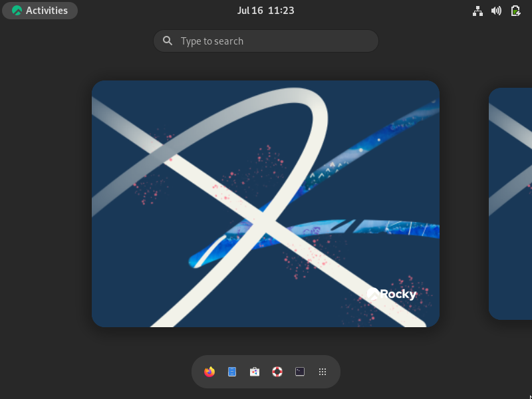The width and height of the screenshot is (532, 399).
Task: Open the grid of all applications
Action: [323, 372]
